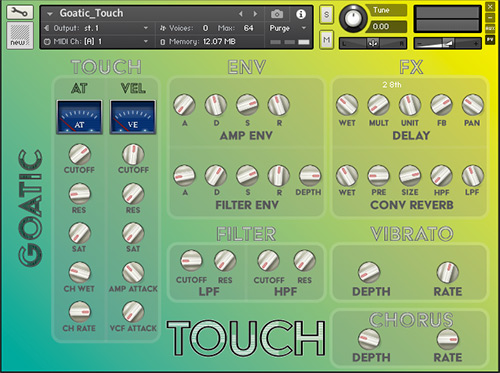Click the FILTER ENV DEPTH knob
500x373 pixels.
(310, 175)
